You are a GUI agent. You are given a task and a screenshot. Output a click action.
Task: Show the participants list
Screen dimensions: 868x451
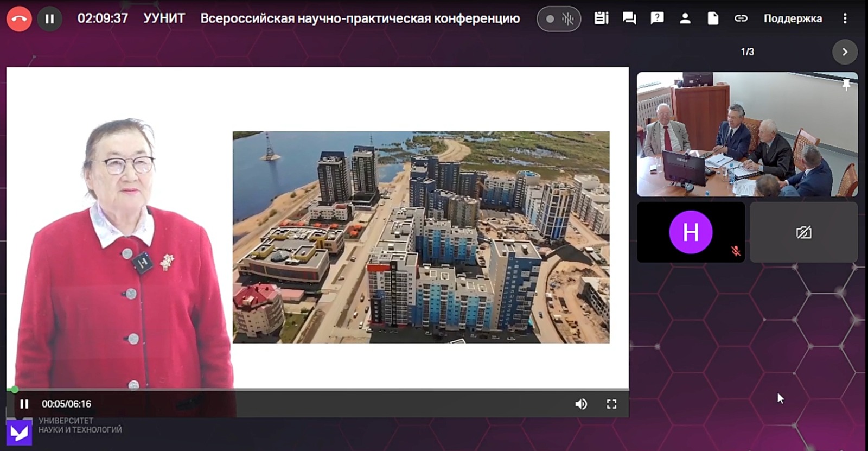click(685, 18)
